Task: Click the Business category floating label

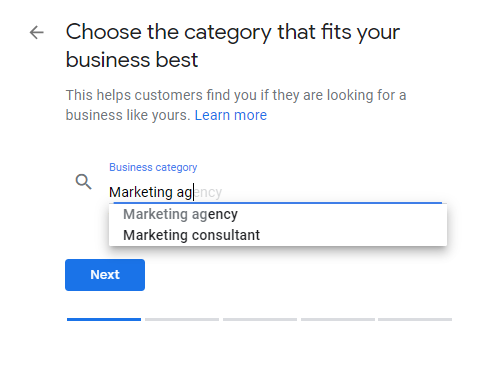Action: pos(153,167)
